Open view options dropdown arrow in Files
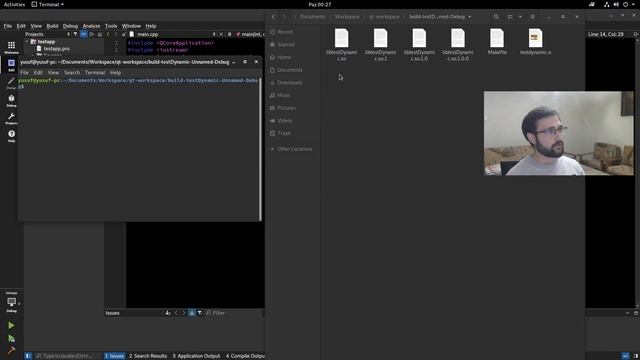The width and height of the screenshot is (640, 360). point(520,17)
